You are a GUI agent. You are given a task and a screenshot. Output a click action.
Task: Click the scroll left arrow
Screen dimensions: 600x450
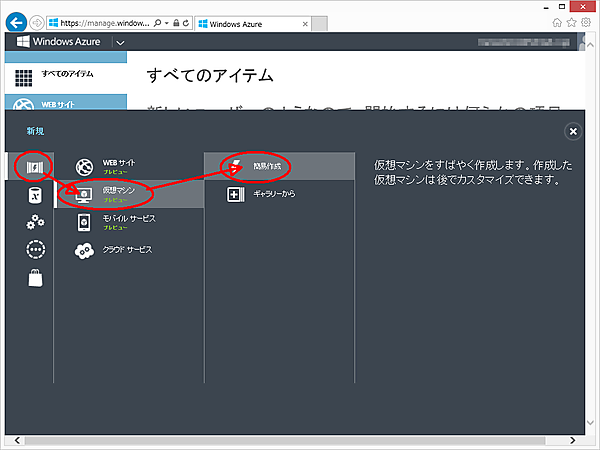(x=17, y=440)
